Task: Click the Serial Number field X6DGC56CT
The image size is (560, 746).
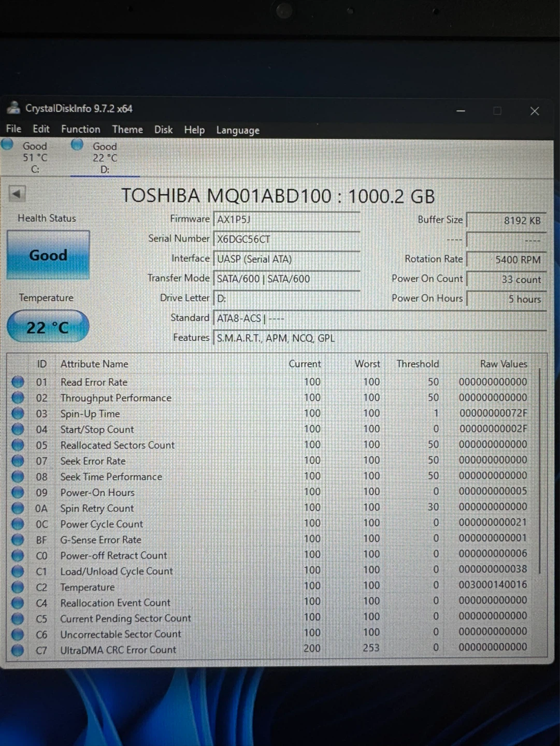Action: click(x=286, y=239)
